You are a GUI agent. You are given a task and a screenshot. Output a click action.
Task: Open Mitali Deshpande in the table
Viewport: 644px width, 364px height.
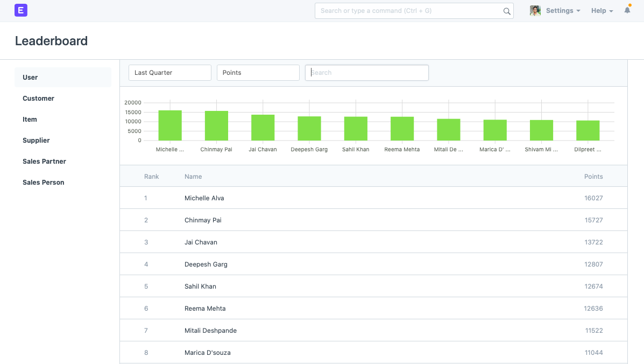pyautogui.click(x=210, y=331)
